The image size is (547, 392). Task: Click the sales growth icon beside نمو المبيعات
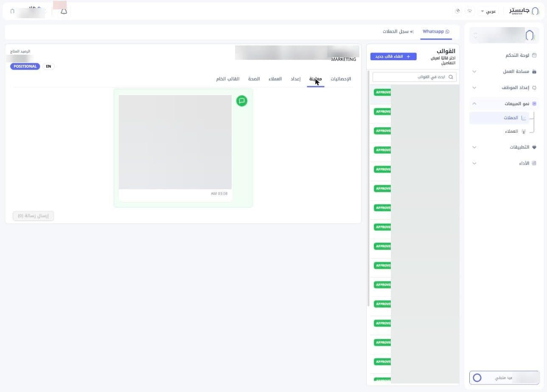click(534, 104)
